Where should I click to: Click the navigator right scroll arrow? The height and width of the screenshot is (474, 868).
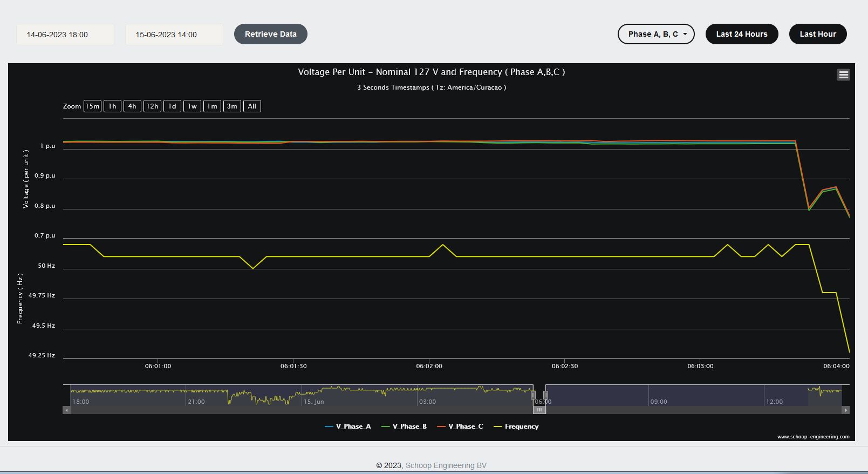click(845, 410)
